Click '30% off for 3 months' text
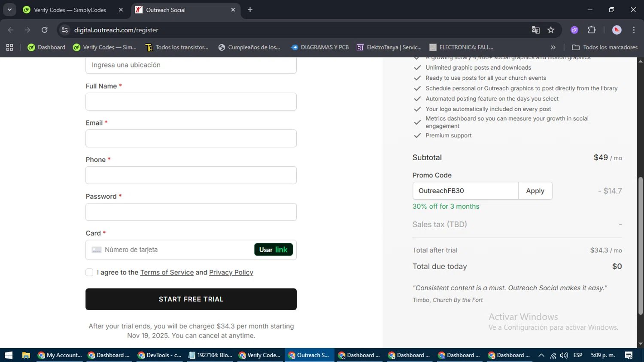644x362 pixels. tap(446, 206)
